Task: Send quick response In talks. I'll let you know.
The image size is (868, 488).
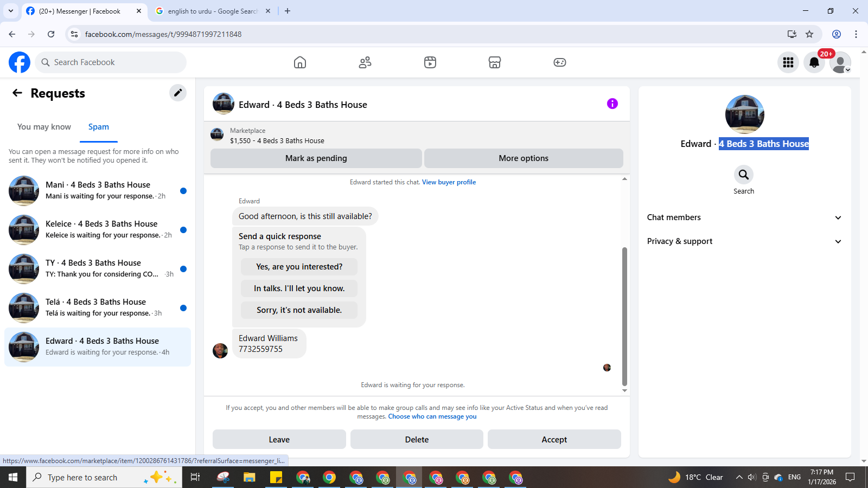Action: pyautogui.click(x=299, y=288)
